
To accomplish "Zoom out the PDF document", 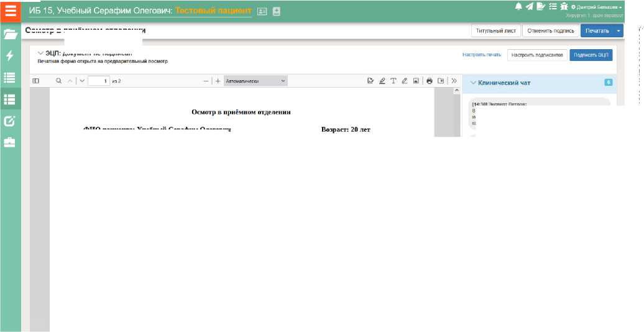I will click(x=206, y=81).
